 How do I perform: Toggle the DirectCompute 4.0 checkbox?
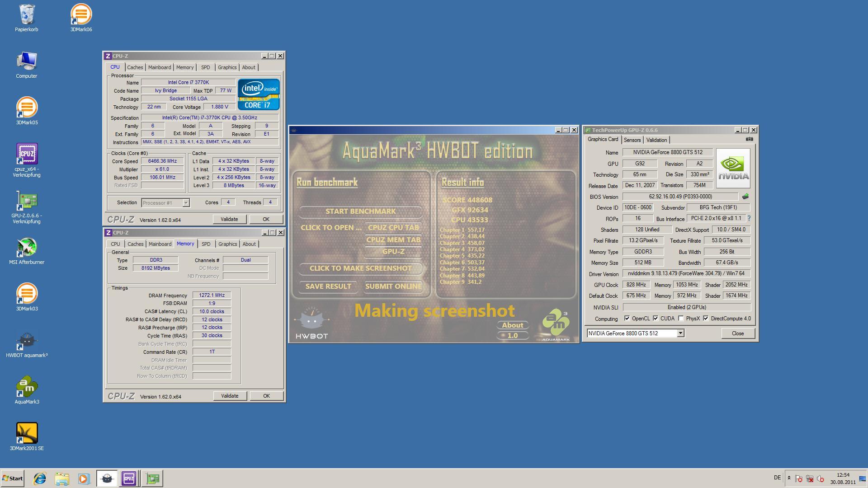(705, 319)
